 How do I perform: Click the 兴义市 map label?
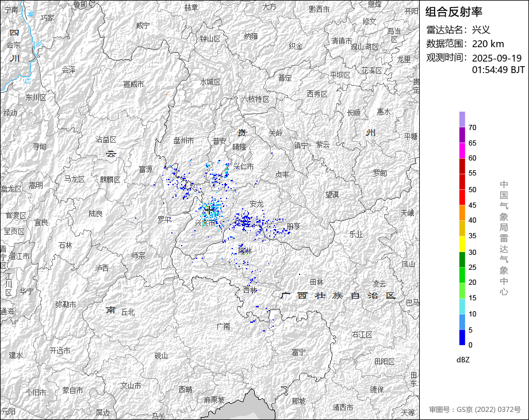click(x=205, y=223)
